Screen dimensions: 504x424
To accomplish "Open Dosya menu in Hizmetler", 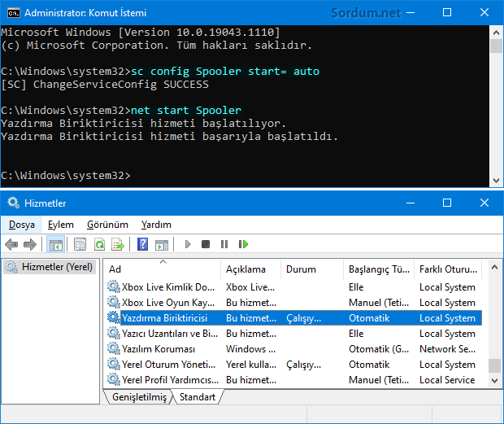I will (22, 225).
